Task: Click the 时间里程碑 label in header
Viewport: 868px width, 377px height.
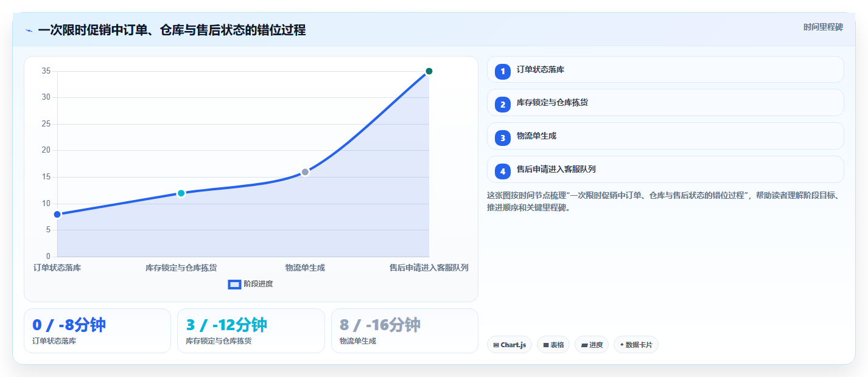Action: pos(823,27)
